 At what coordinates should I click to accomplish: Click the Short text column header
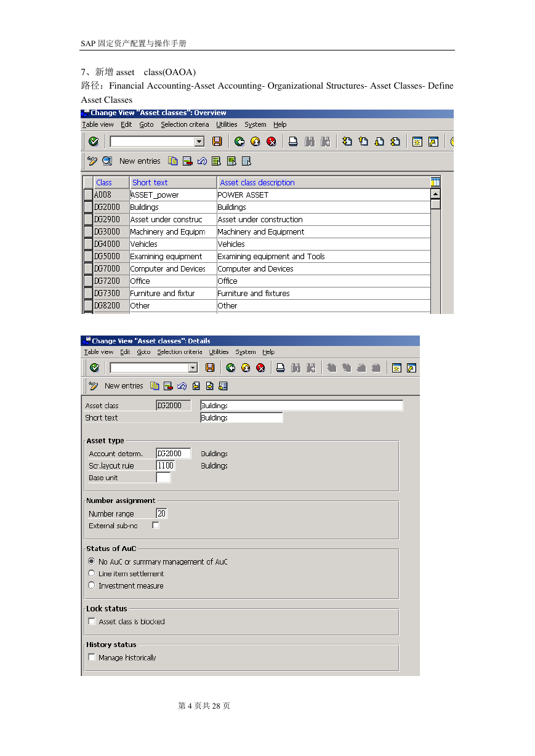pyautogui.click(x=173, y=182)
